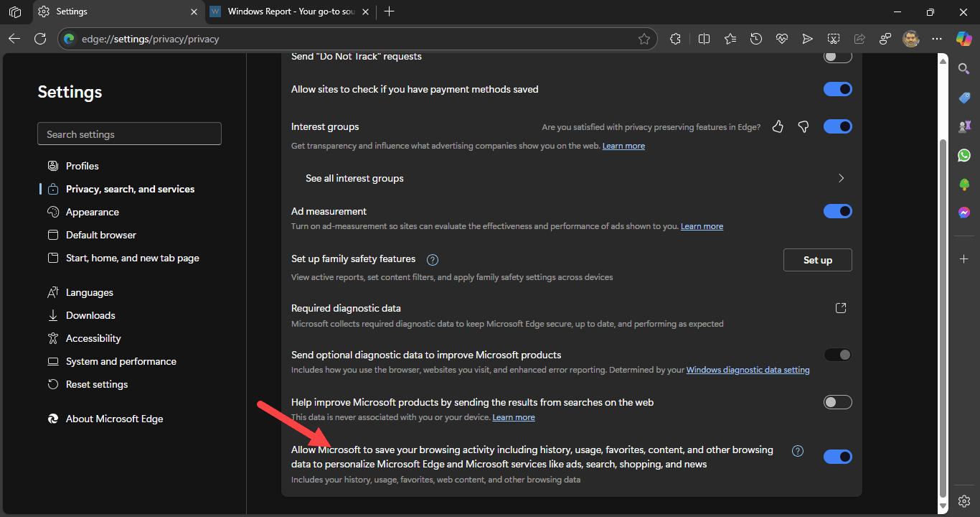Open the tab actions menu icon
The image size is (980, 517).
pos(15,11)
